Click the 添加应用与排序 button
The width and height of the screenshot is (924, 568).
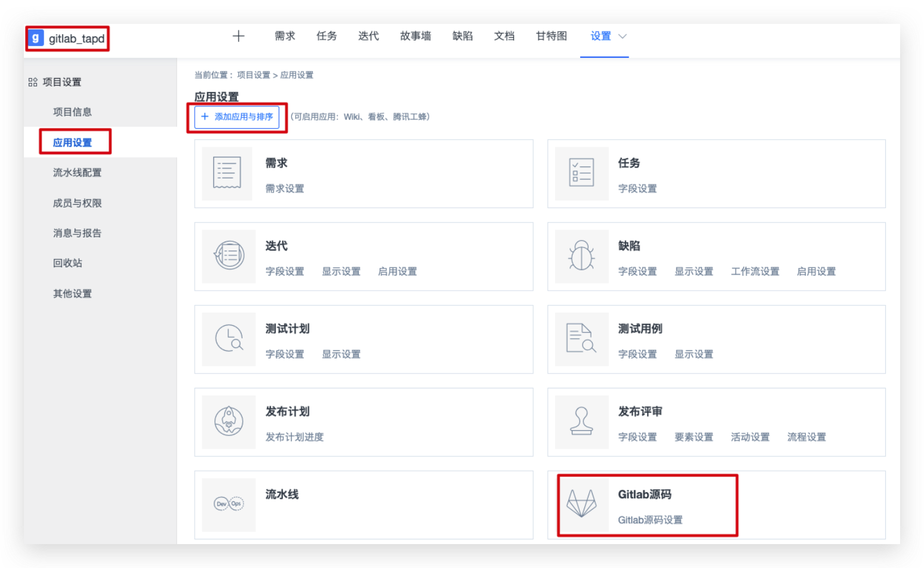pyautogui.click(x=237, y=117)
